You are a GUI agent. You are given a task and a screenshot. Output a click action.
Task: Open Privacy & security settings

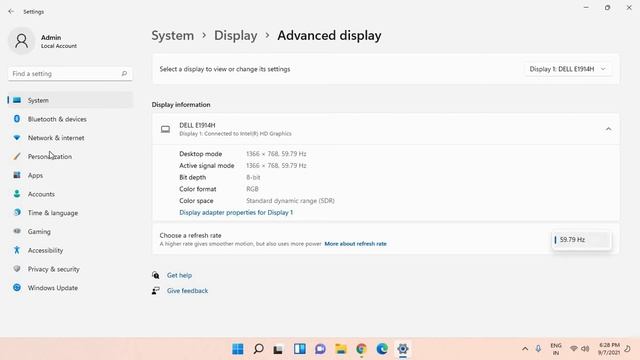point(70,269)
